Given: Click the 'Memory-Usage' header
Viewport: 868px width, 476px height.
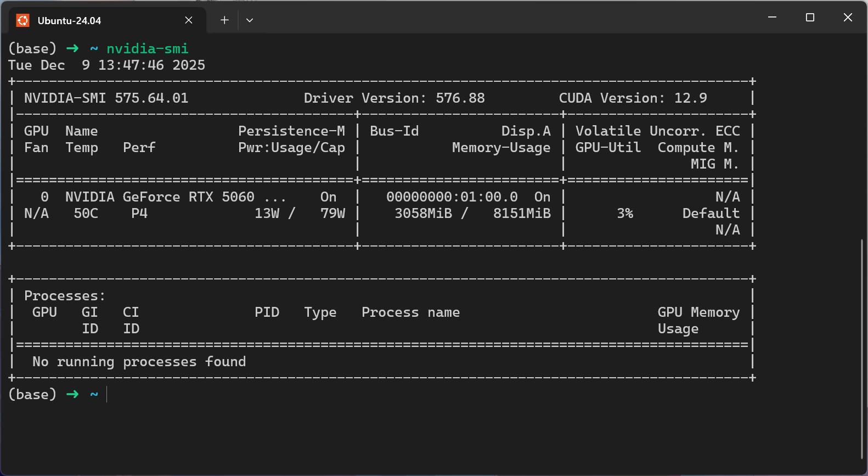Looking at the screenshot, I should pos(501,148).
